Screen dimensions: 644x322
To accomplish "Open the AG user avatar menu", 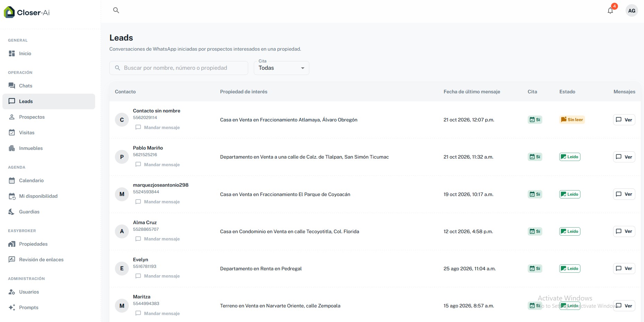I will [x=632, y=11].
